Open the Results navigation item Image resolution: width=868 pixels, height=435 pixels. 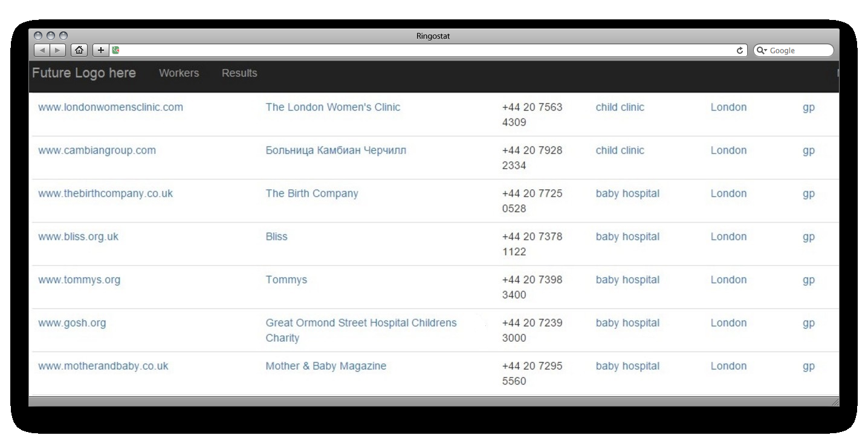(239, 73)
